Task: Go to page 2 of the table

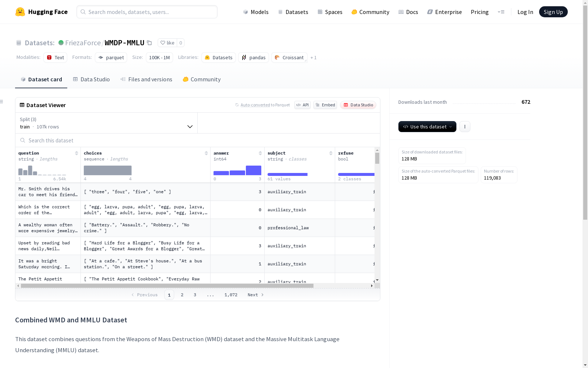Action: point(182,295)
